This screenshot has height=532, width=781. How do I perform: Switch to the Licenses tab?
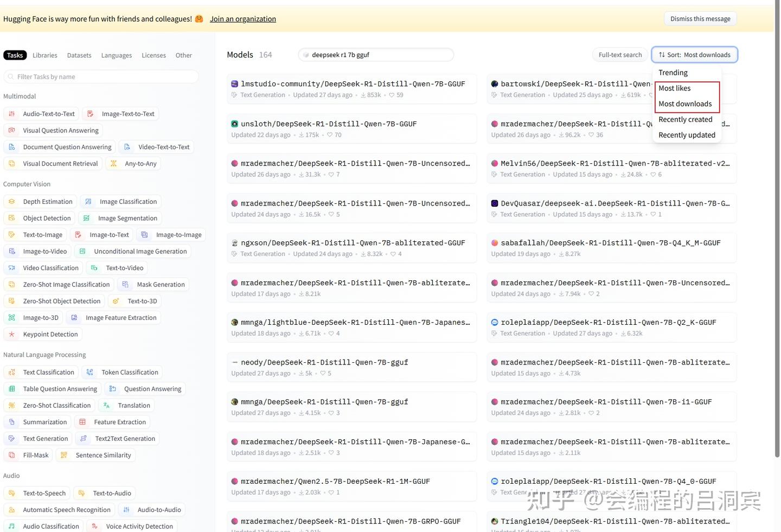(x=154, y=55)
